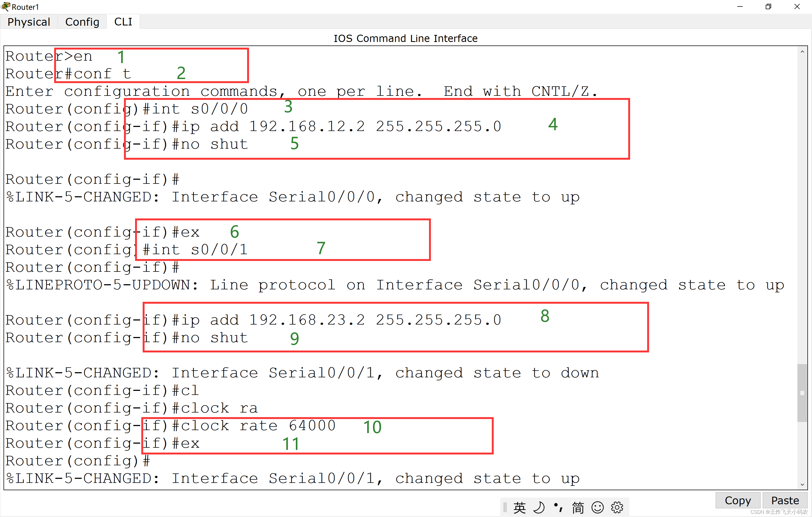Click the Router(config)# prompt line in terminal

pos(78,461)
